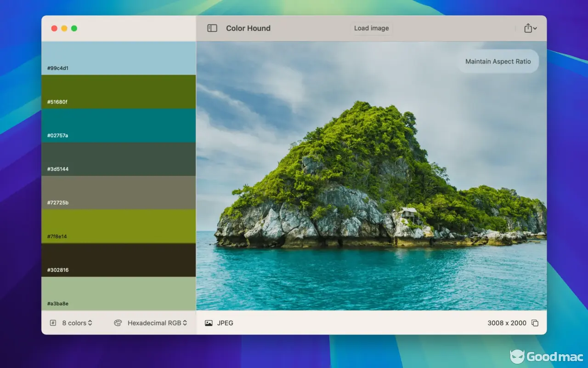The image size is (588, 368).
Task: Open the Hexadecimal RGB format dropdown
Action: coord(157,323)
